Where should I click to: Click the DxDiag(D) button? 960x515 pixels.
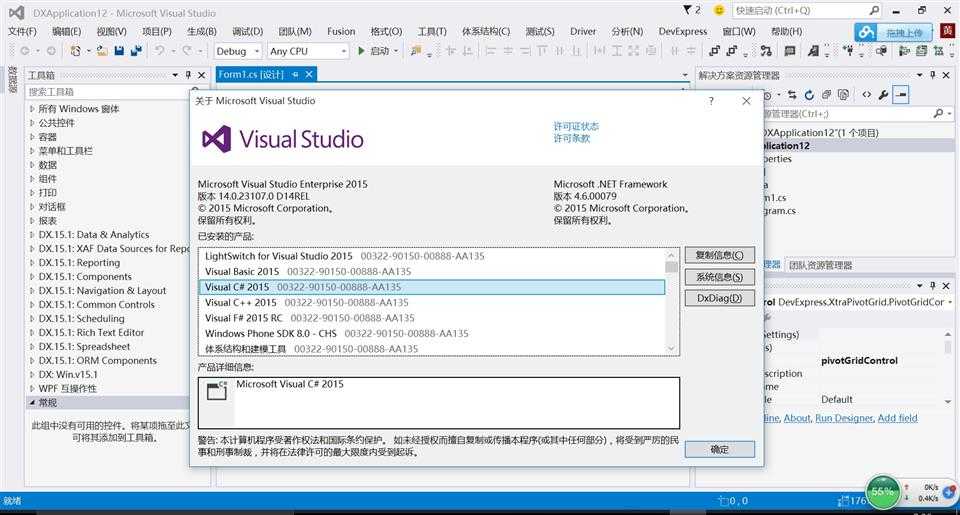click(719, 298)
